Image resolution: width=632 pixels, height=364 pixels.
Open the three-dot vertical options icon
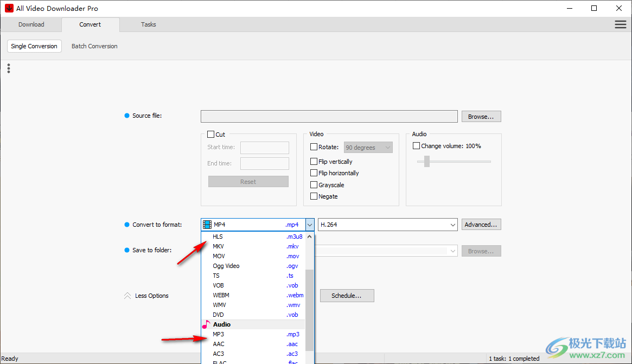9,68
